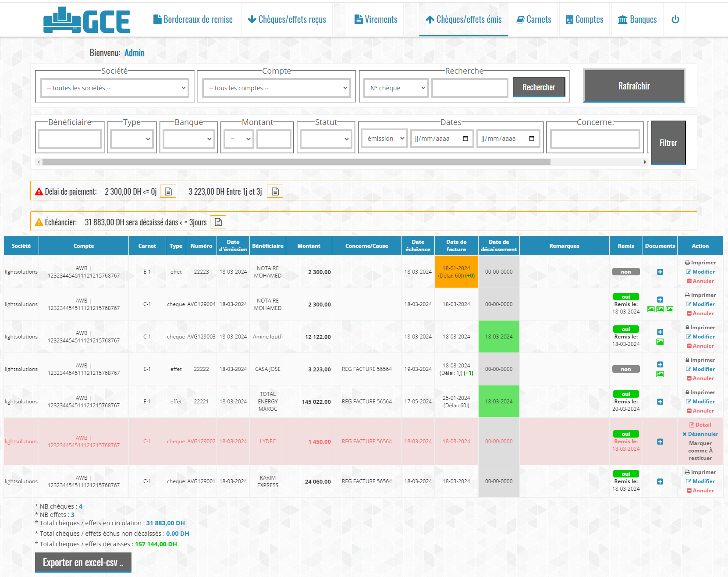View attached image of CASA JOSE effet
This screenshot has width=728, height=577.
pos(660,374)
